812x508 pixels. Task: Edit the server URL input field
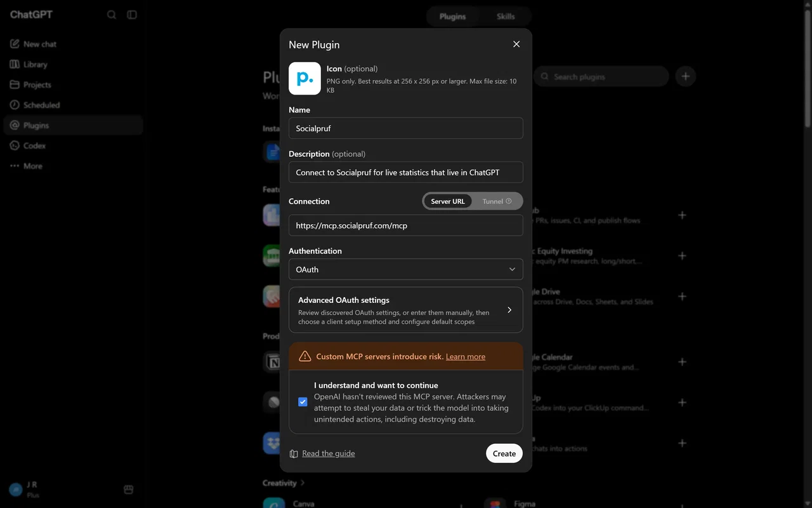pyautogui.click(x=406, y=225)
